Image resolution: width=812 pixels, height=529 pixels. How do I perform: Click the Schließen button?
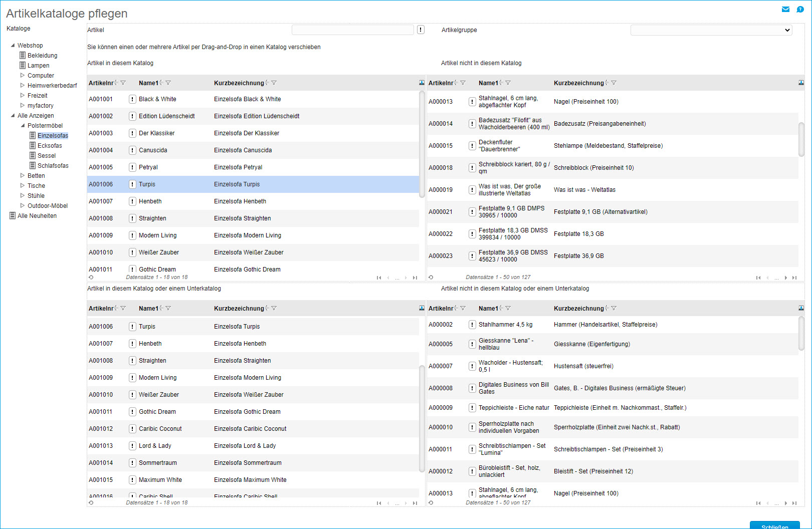[x=774, y=525]
